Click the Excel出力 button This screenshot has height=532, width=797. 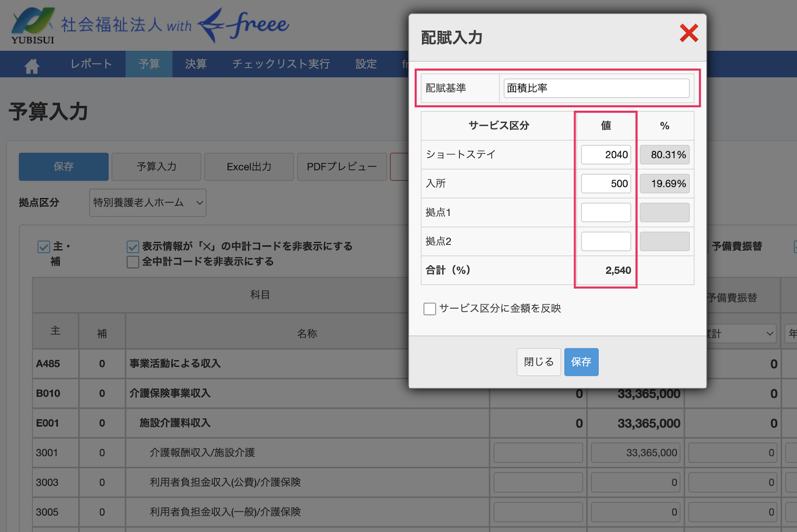[x=249, y=167]
